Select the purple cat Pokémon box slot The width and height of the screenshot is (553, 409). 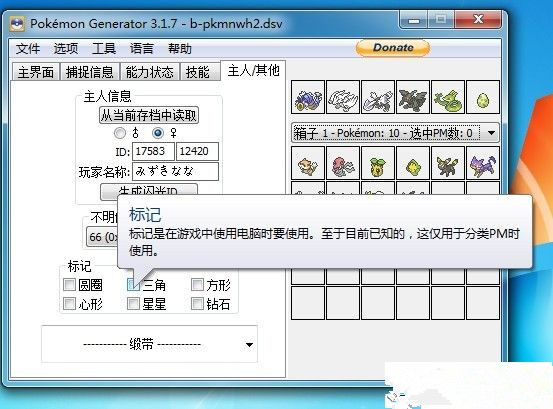pyautogui.click(x=483, y=163)
